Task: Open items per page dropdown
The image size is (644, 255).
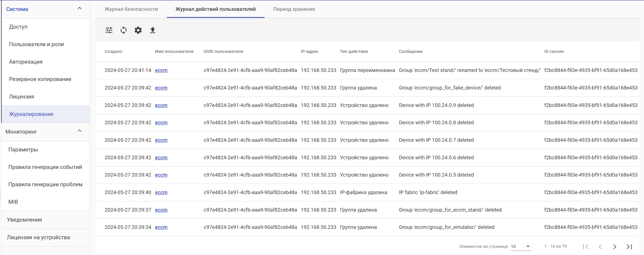Action: (521, 246)
